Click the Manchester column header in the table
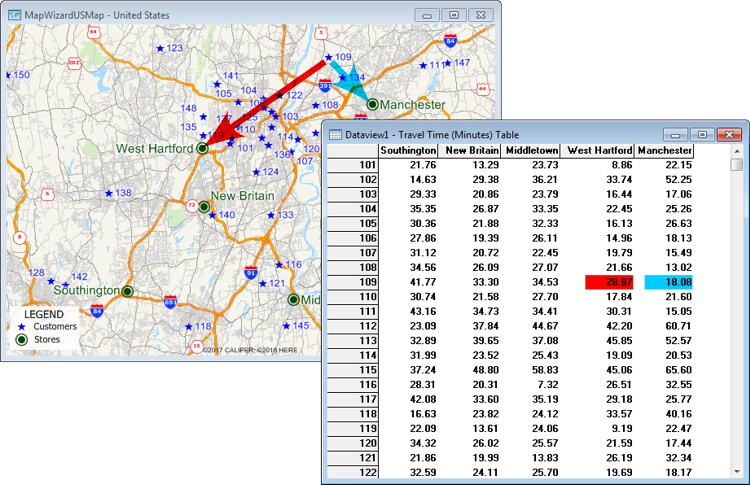The height and width of the screenshot is (485, 750). point(664,150)
